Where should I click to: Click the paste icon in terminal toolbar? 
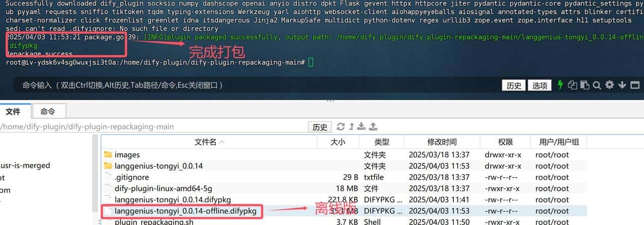(585, 85)
